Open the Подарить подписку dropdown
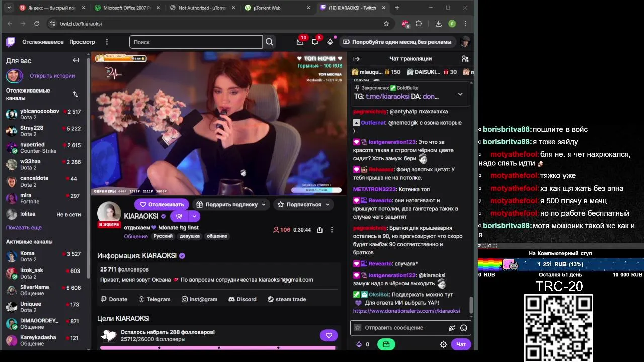644x362 pixels. [x=230, y=204]
